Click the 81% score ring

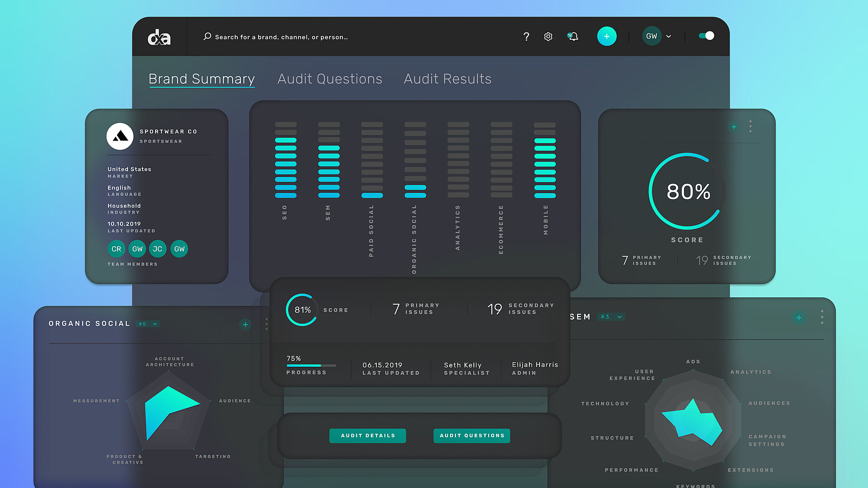pos(302,310)
